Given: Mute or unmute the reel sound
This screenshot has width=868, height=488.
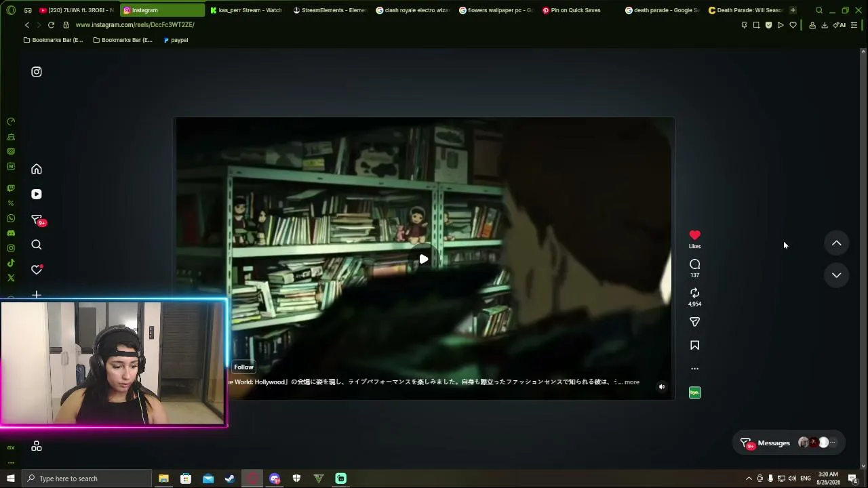Looking at the screenshot, I should (x=662, y=387).
